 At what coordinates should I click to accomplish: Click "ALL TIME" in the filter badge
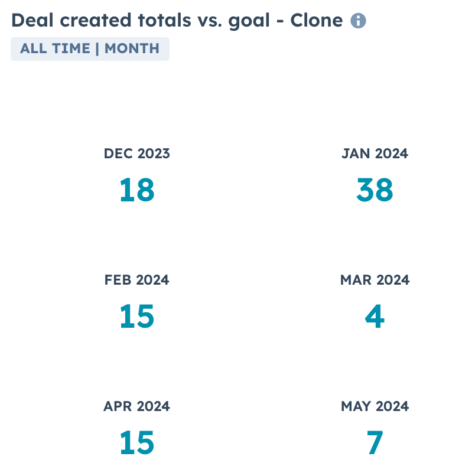(54, 48)
